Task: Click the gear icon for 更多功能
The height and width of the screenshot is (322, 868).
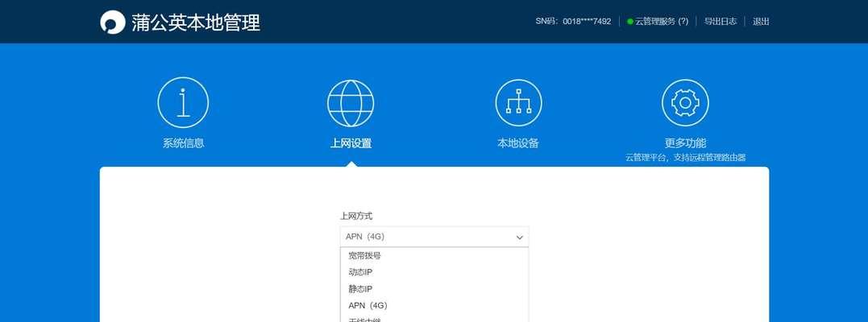Action: [685, 103]
